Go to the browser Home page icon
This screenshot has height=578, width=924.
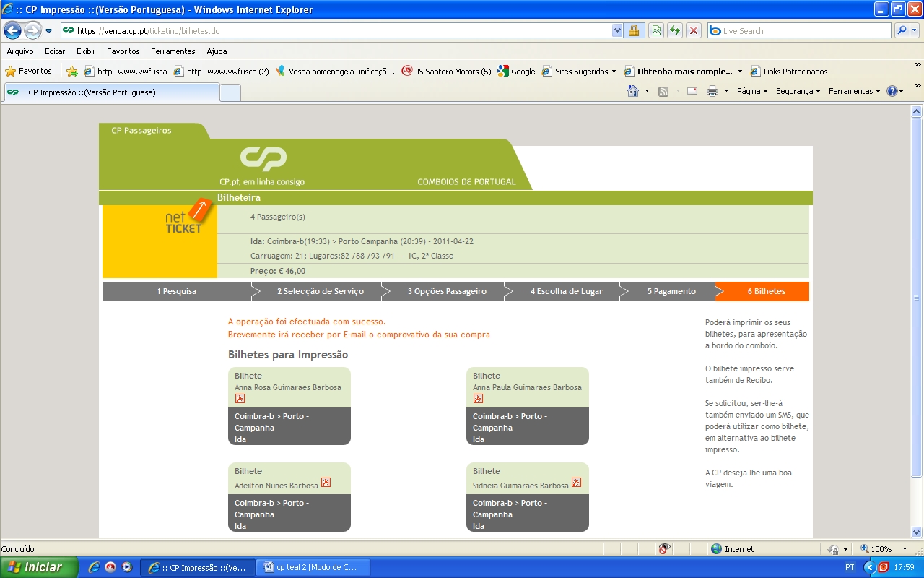tap(633, 91)
